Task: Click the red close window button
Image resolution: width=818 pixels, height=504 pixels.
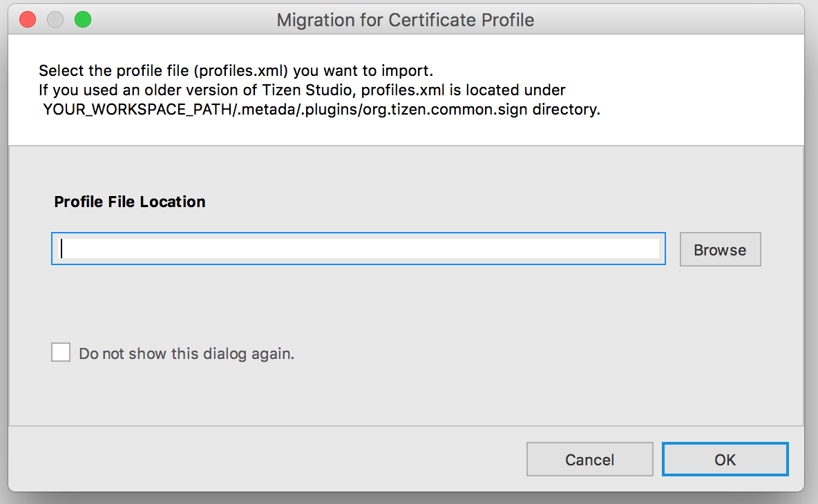Action: click(28, 19)
